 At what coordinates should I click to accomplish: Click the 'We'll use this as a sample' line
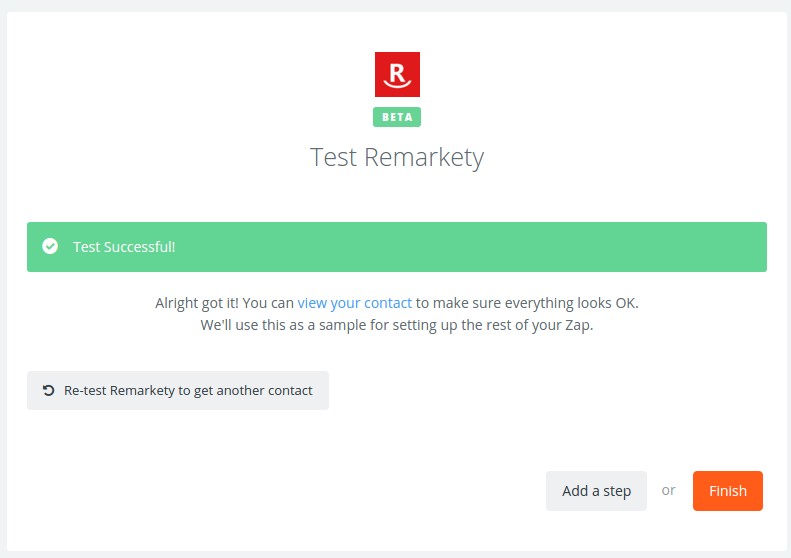point(397,325)
